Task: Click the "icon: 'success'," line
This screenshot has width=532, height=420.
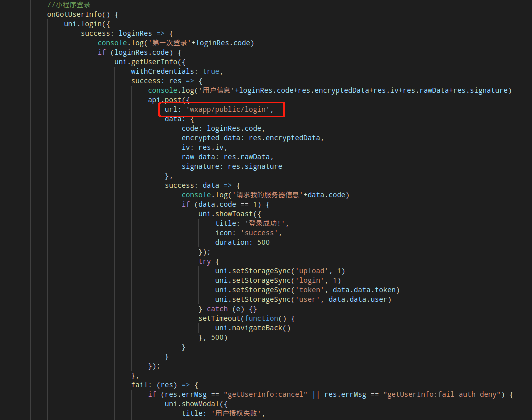Action: click(248, 233)
